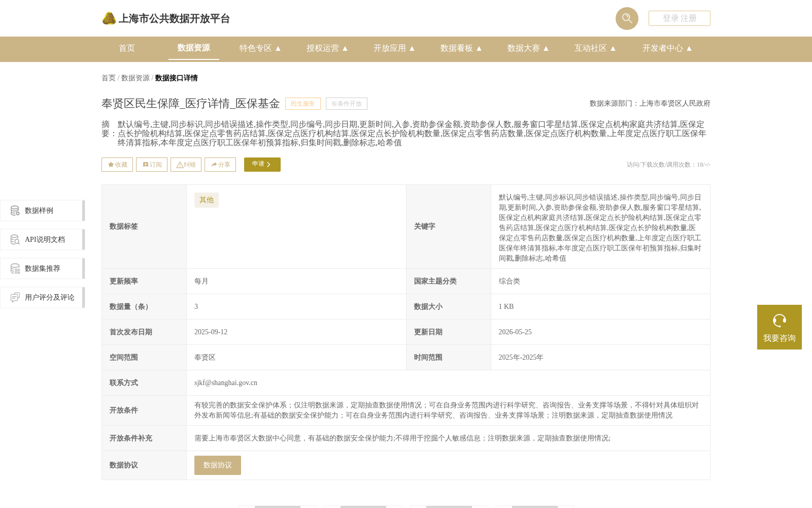Screen dimensions: 812x508
Task: Click the platform logo icon
Action: tap(109, 18)
